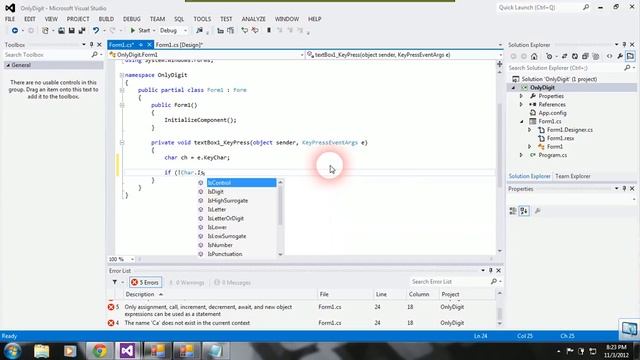Collapse the OnlyDigit project node
The image size is (640, 360).
pyautogui.click(x=513, y=88)
